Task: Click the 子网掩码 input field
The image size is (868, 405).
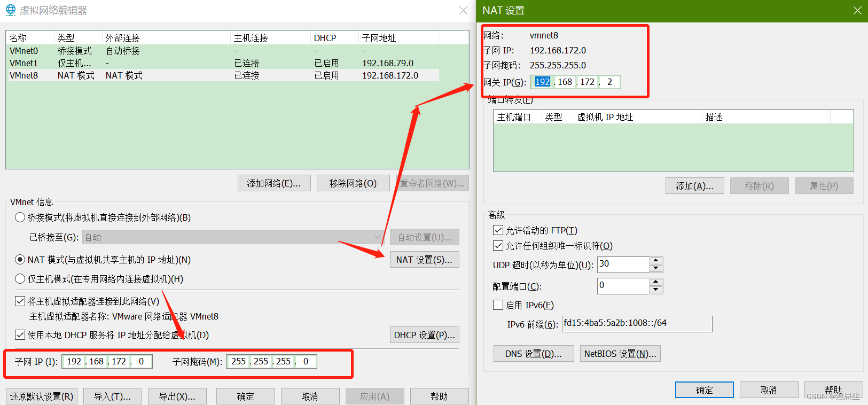Action: click(271, 362)
